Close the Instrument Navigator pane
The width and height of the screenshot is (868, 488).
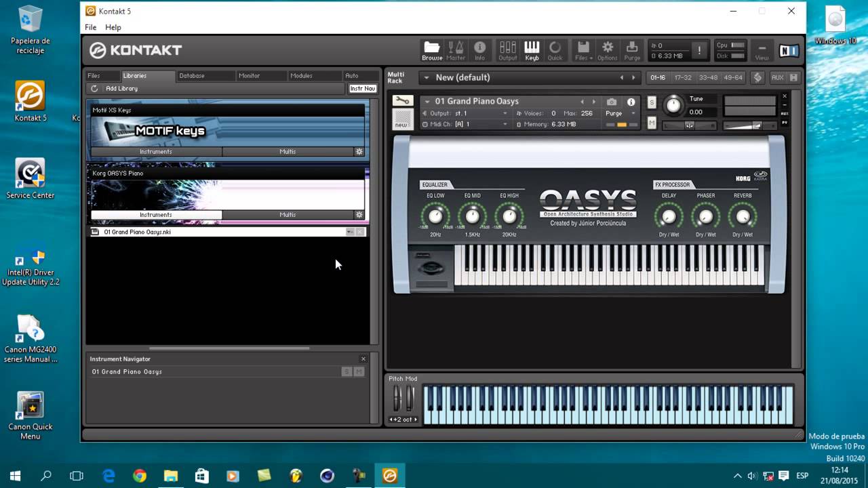363,359
